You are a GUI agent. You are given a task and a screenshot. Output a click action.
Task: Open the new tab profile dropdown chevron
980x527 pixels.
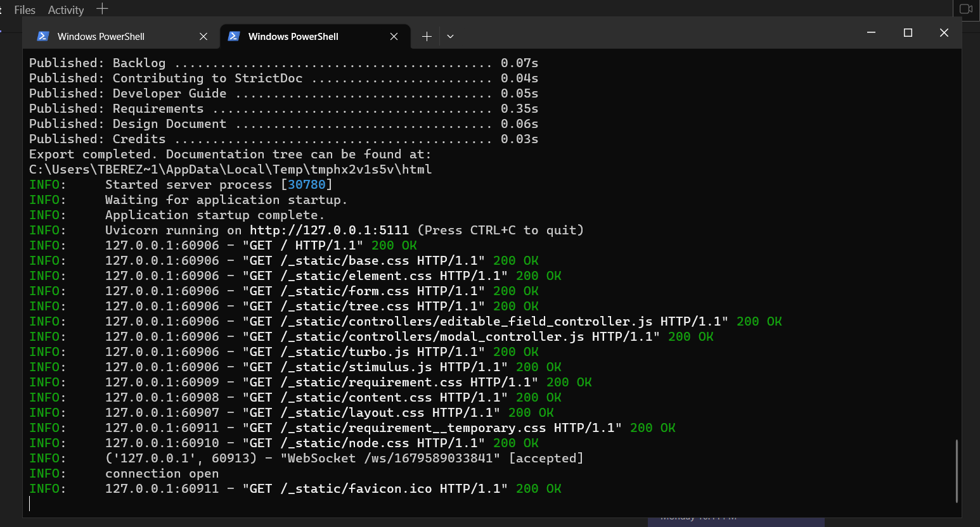(x=450, y=37)
